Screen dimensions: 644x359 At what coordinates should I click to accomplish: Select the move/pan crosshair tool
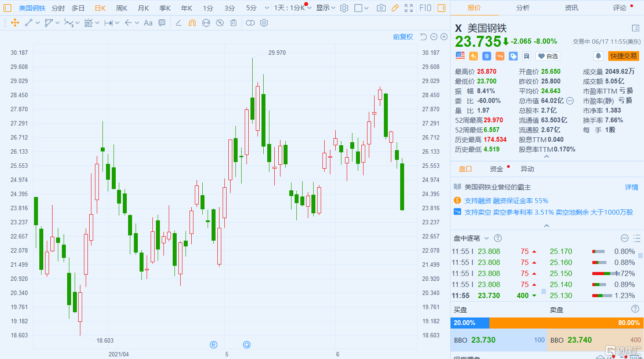pos(15,23)
